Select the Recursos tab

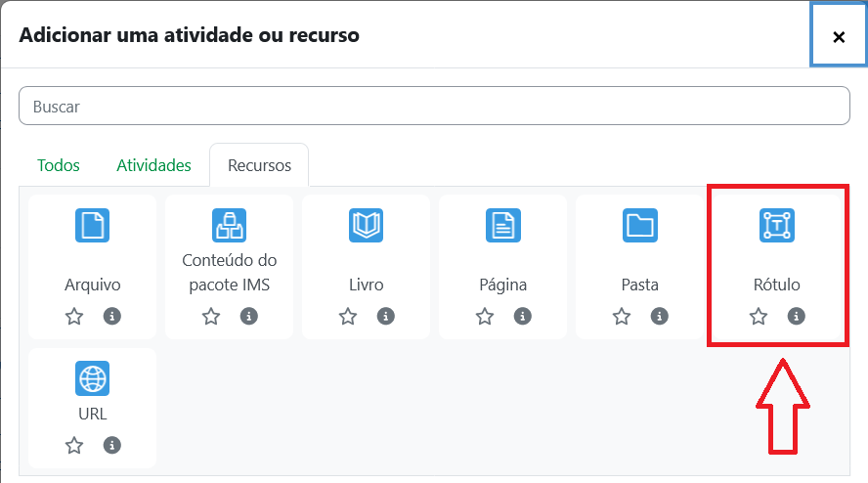pyautogui.click(x=259, y=165)
